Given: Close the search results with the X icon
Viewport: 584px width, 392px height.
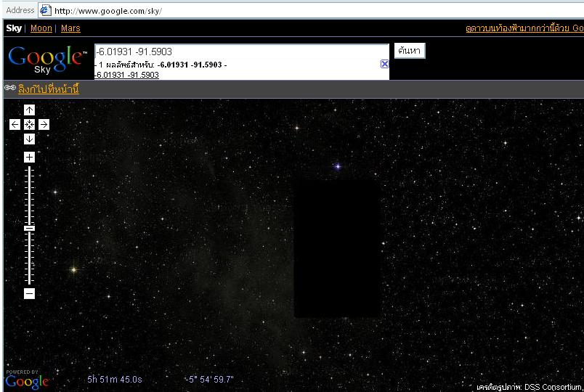Looking at the screenshot, I should 384,64.
